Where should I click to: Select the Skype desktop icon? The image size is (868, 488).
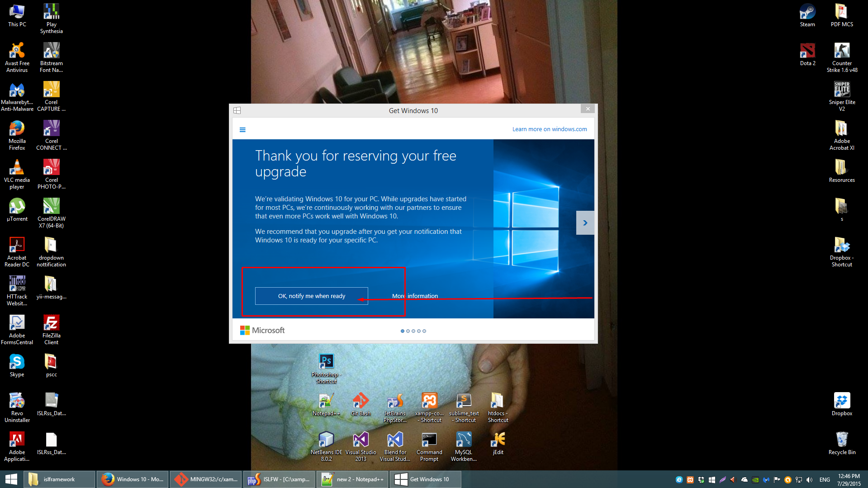[17, 365]
